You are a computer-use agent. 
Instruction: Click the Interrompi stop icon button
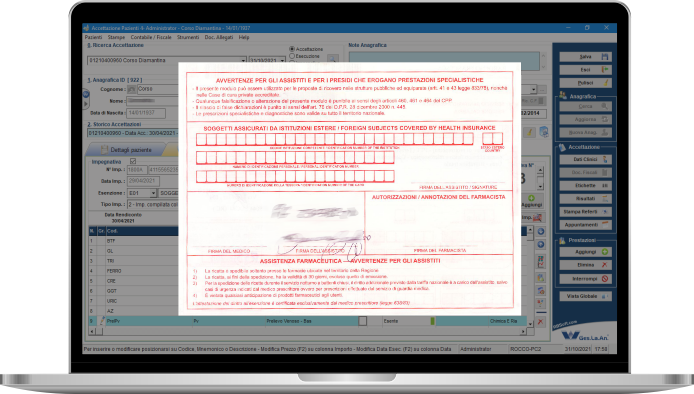586,279
